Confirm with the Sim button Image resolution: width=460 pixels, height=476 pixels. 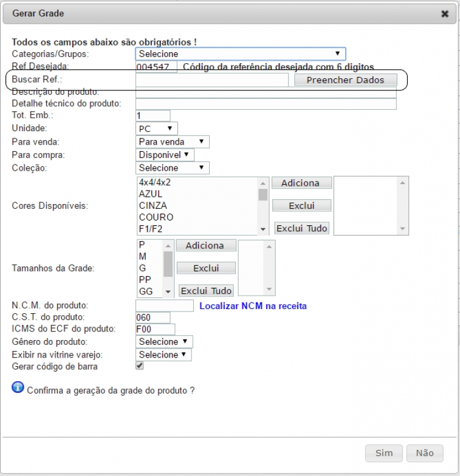(x=384, y=453)
